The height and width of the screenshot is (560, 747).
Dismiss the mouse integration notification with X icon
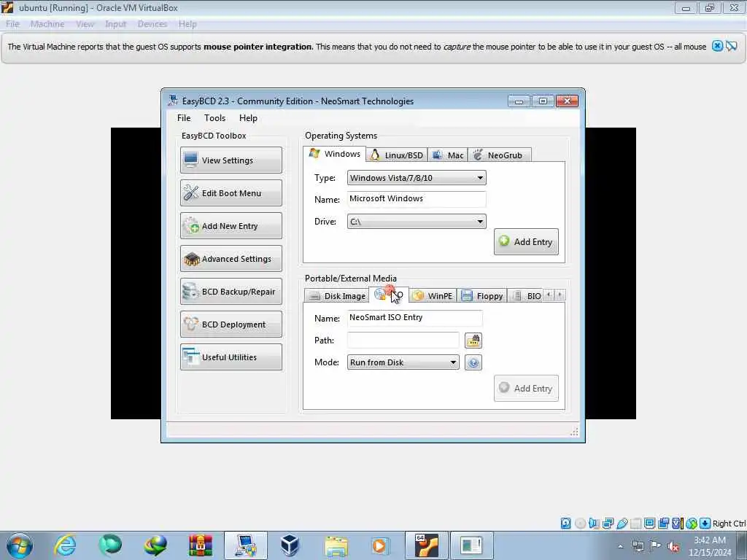point(717,46)
